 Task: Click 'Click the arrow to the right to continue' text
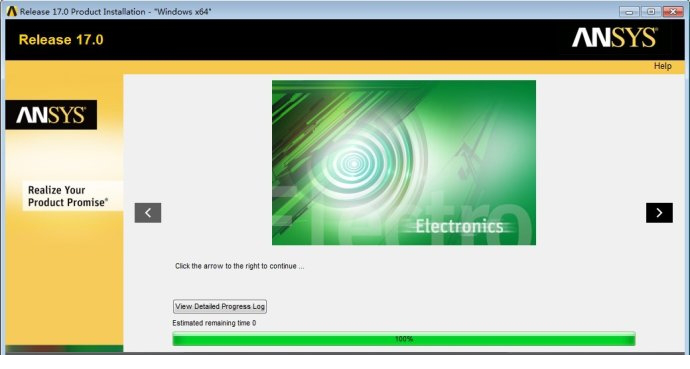(239, 266)
